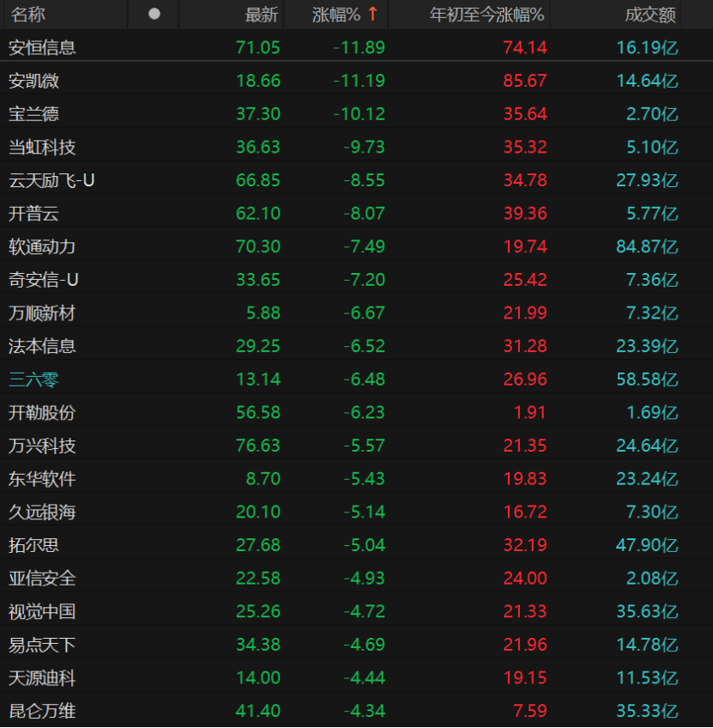The width and height of the screenshot is (713, 728).
Task: Click the gray dot column header
Action: (x=154, y=15)
